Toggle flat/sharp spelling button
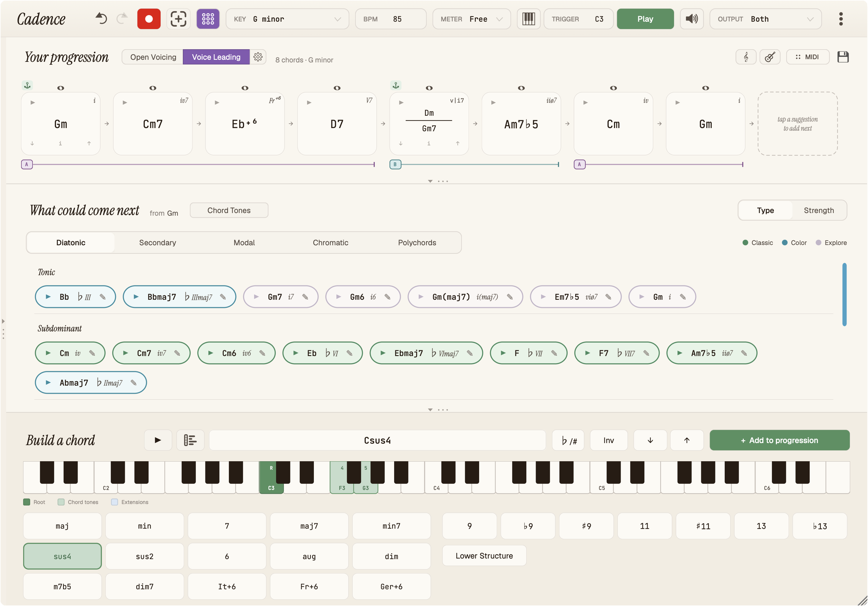868x606 pixels. point(568,440)
